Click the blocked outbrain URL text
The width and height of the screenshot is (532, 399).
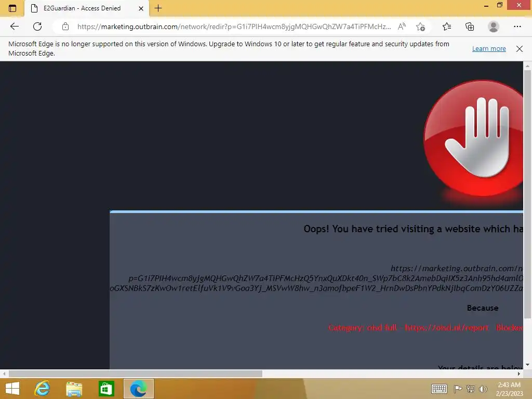[x=316, y=278]
